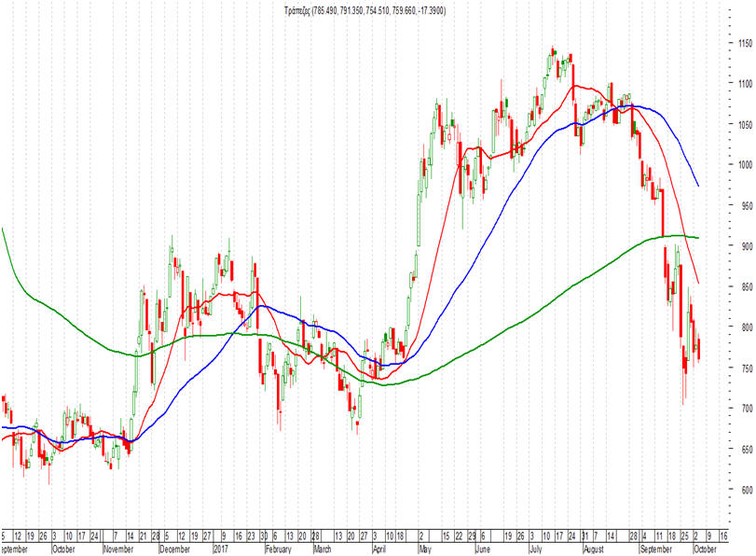756x556 pixels.
Task: Select the December month label
Action: click(x=174, y=549)
